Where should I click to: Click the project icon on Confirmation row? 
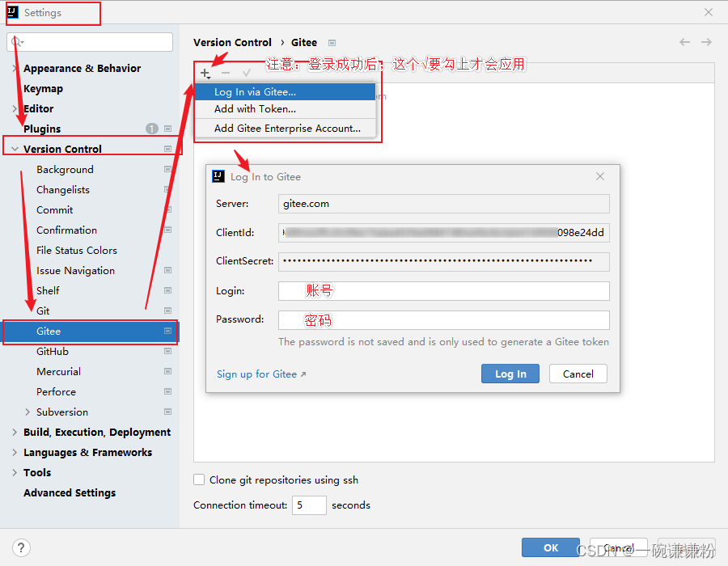[x=168, y=230]
